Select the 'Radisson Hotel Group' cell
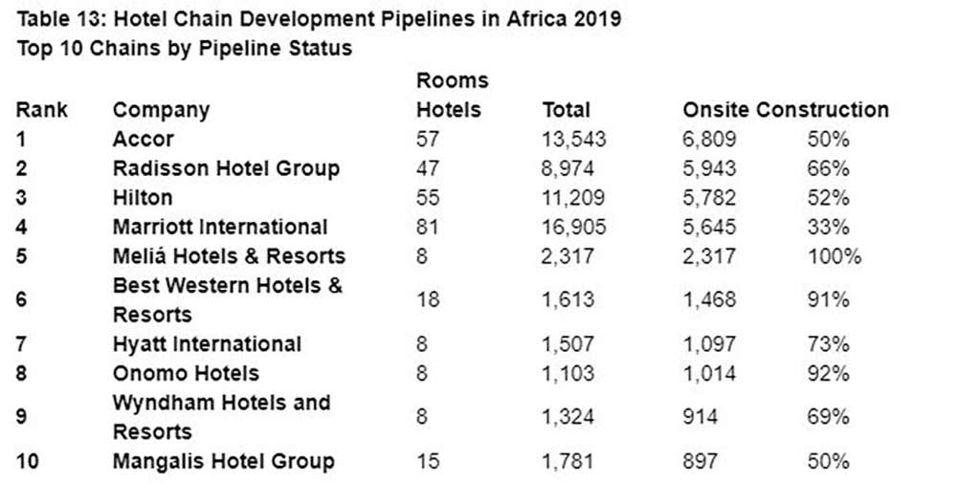This screenshot has width=980, height=484. pos(226,169)
